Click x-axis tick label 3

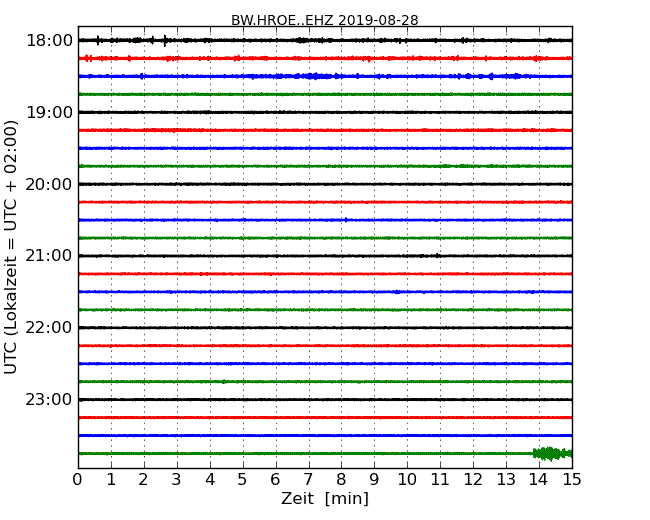pos(177,480)
